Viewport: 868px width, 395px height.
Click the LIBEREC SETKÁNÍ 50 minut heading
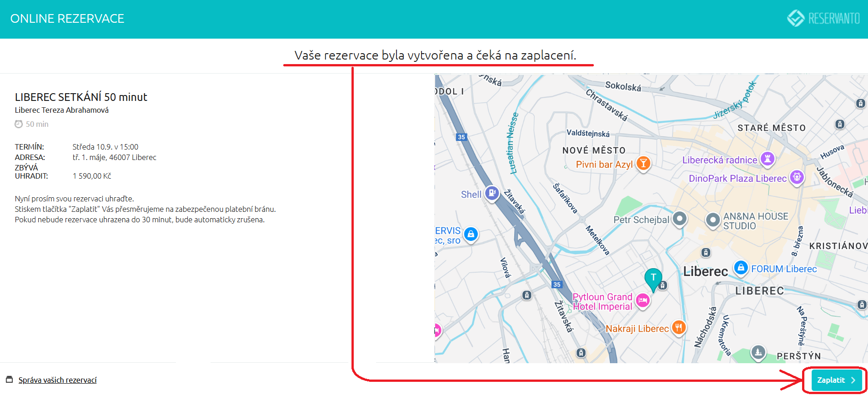tap(81, 97)
